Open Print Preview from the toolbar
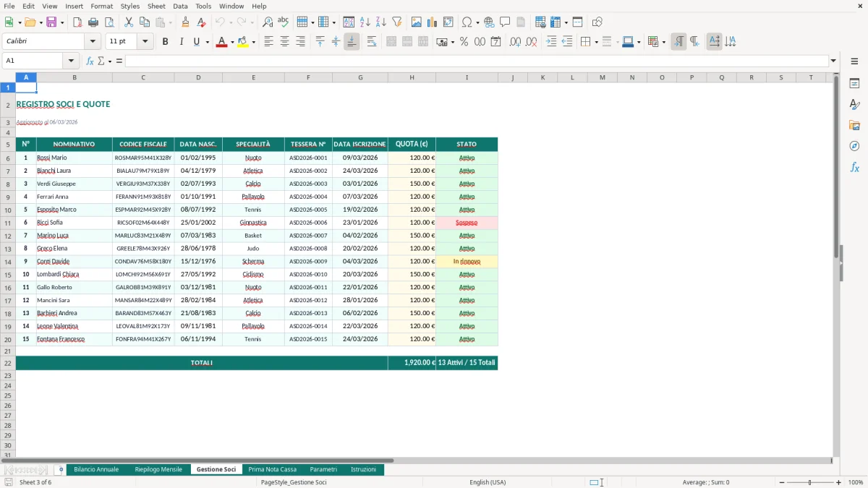 pos(108,22)
